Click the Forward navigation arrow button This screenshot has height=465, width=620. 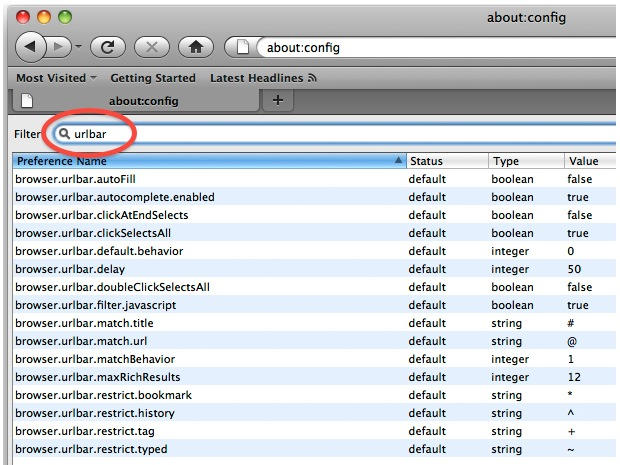(61, 47)
